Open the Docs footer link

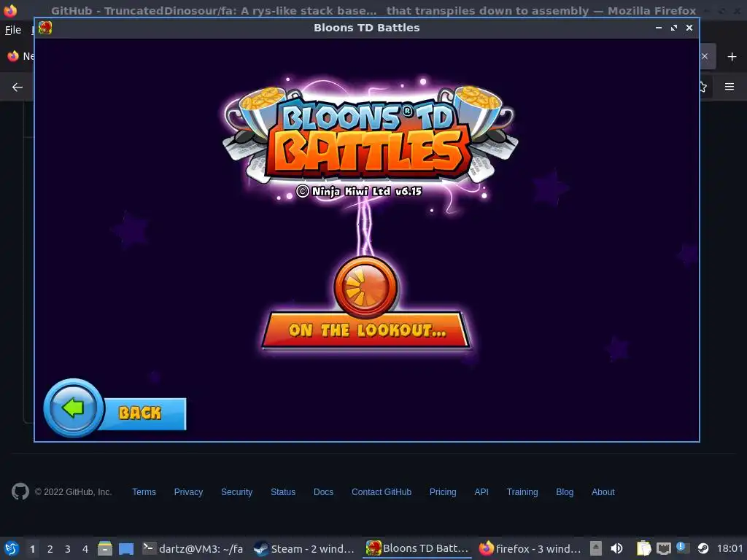[x=323, y=492]
